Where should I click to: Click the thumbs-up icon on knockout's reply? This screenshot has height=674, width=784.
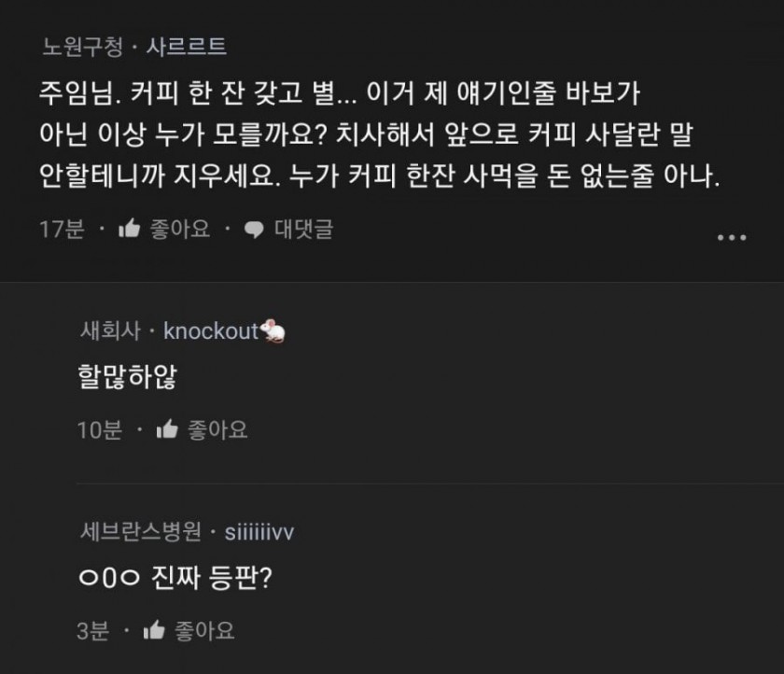coord(167,429)
